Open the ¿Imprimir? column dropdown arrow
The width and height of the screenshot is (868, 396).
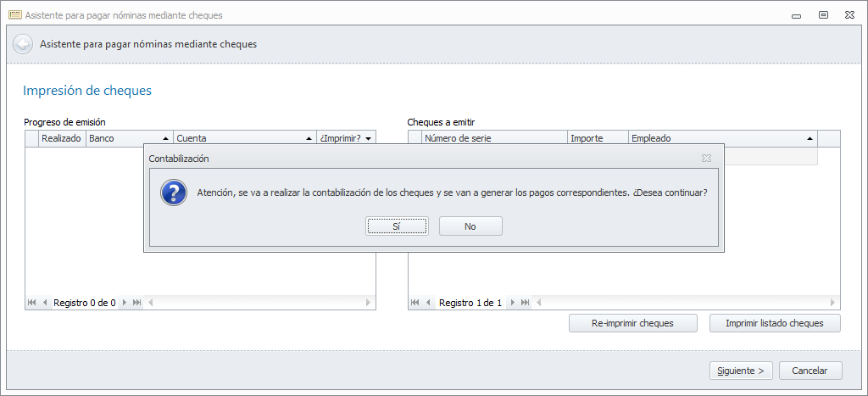(x=368, y=138)
